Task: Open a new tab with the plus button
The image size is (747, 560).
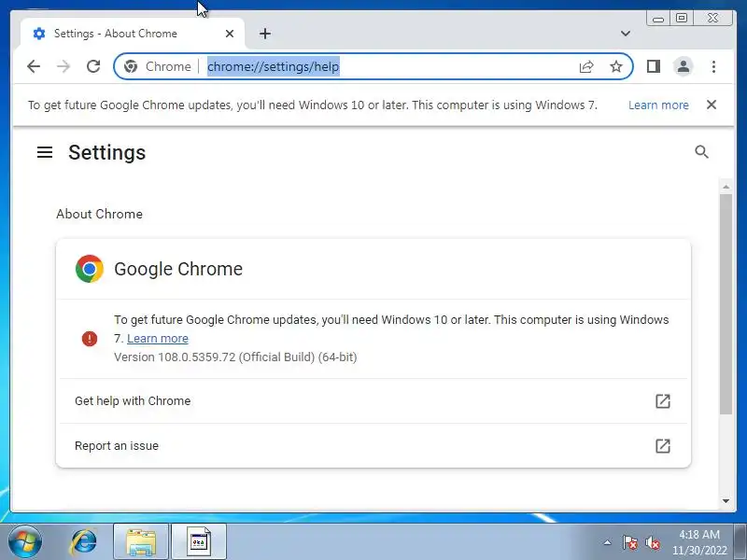Action: [265, 34]
